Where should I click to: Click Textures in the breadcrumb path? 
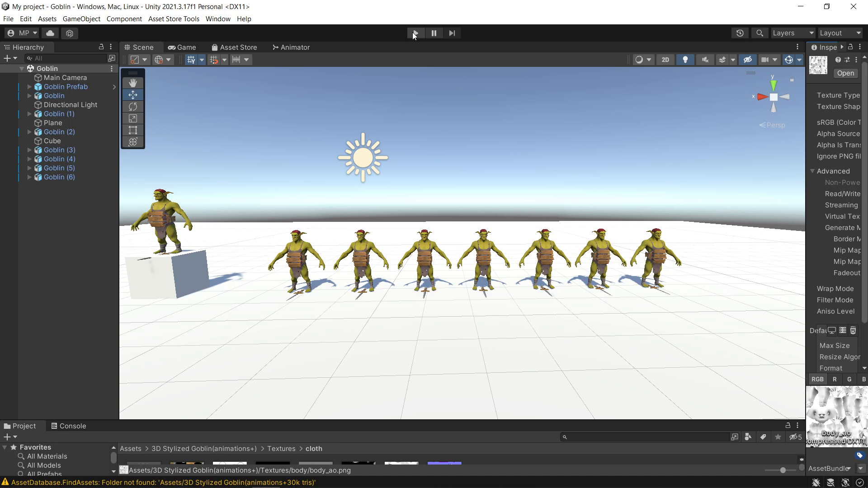tap(281, 449)
